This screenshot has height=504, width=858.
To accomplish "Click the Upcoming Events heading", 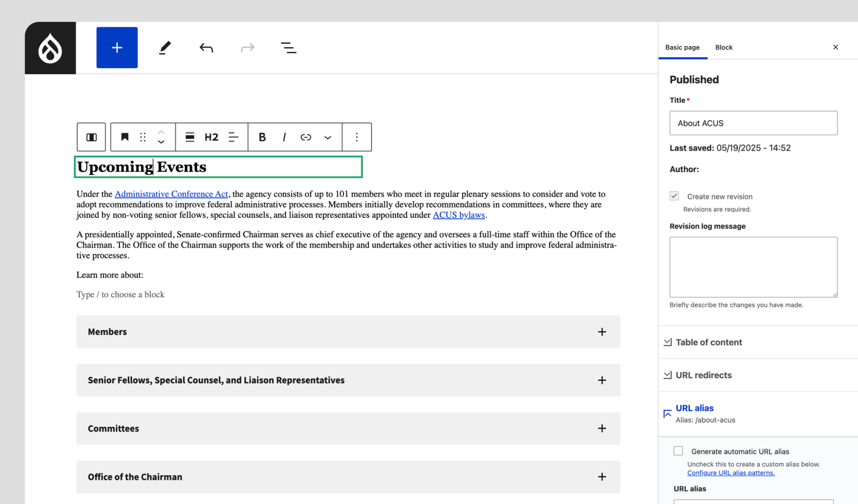I will (218, 167).
